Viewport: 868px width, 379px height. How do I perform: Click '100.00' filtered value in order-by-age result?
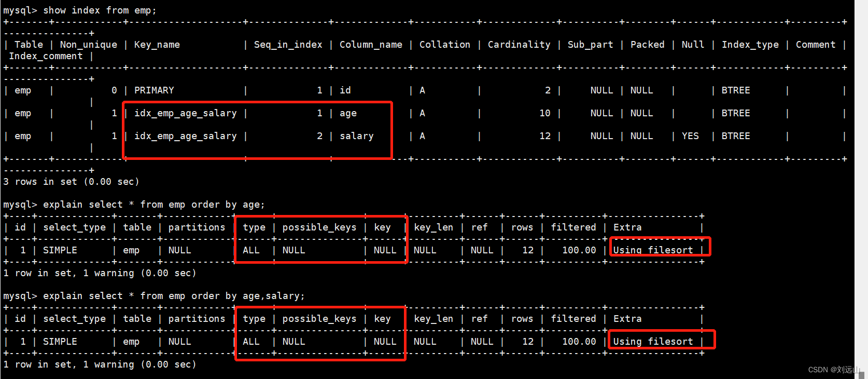pyautogui.click(x=579, y=250)
